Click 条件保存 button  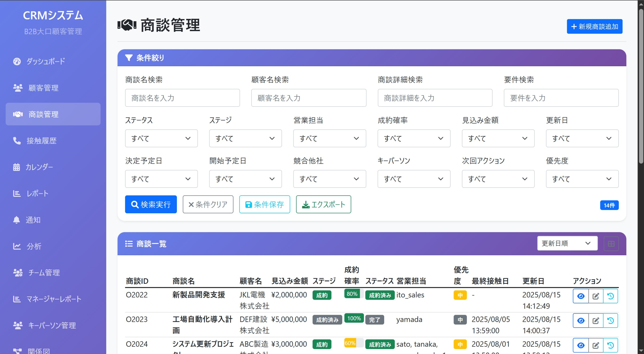point(265,204)
